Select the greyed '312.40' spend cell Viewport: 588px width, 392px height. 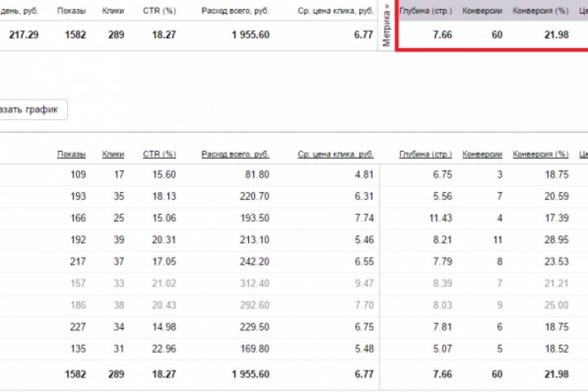coord(255,283)
